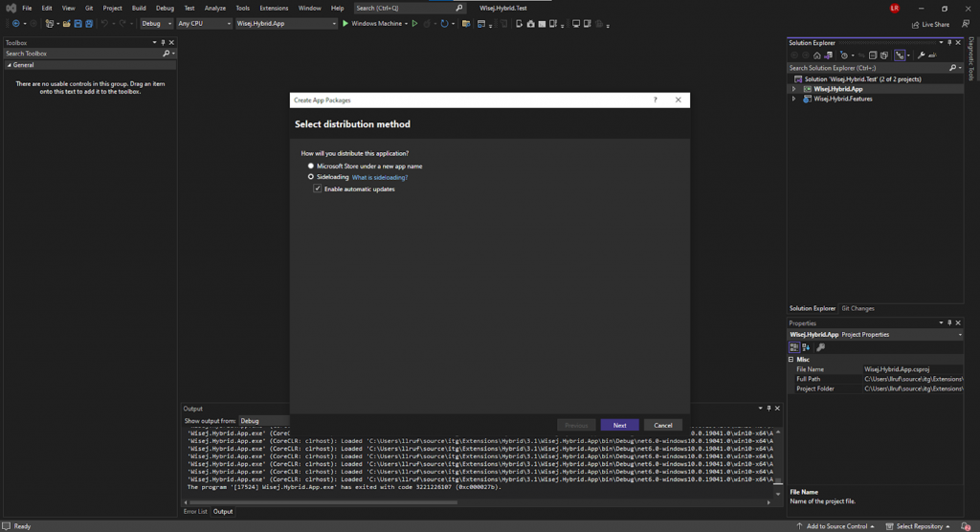Click Add to Source Control in status bar
Screen dimensions: 980x532
coord(835,526)
